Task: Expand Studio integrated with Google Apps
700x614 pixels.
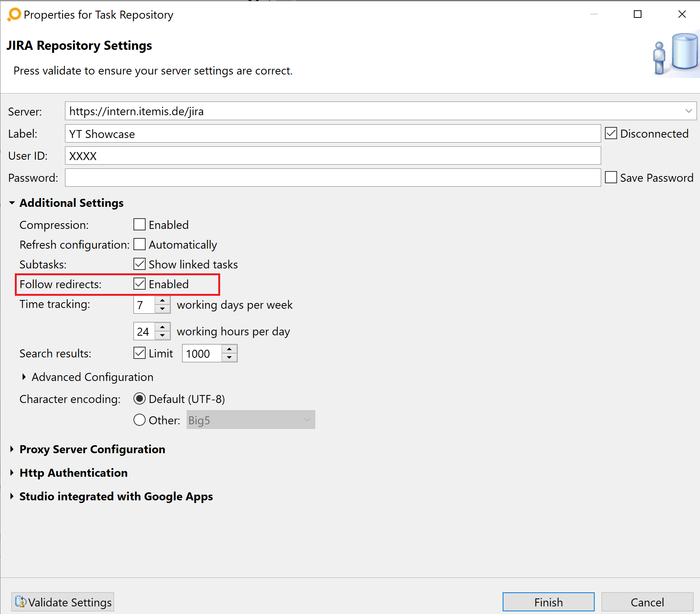Action: pyautogui.click(x=12, y=496)
